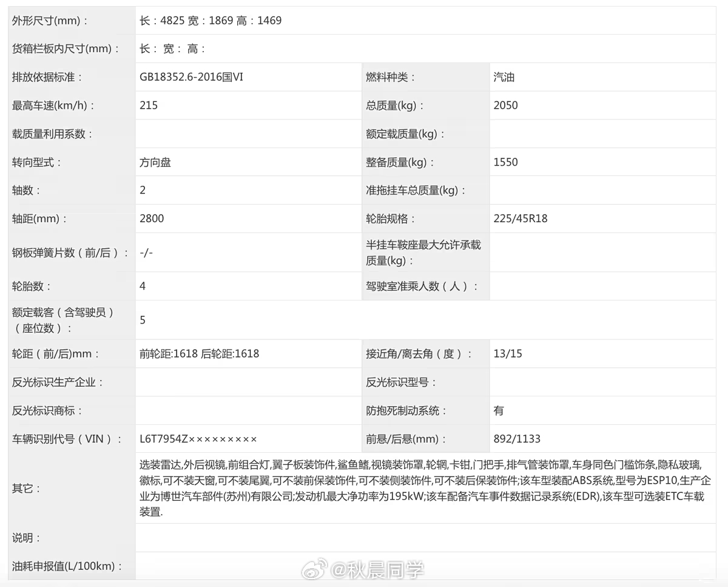
Task: Click the 车辆识别代号（VIN） label
Action: (67, 439)
